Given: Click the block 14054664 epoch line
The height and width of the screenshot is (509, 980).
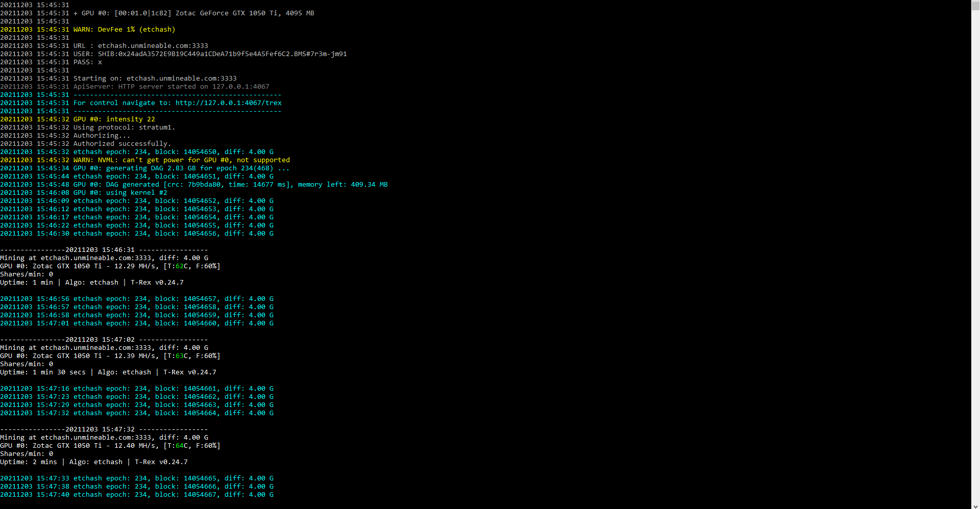Looking at the screenshot, I should coord(137,413).
